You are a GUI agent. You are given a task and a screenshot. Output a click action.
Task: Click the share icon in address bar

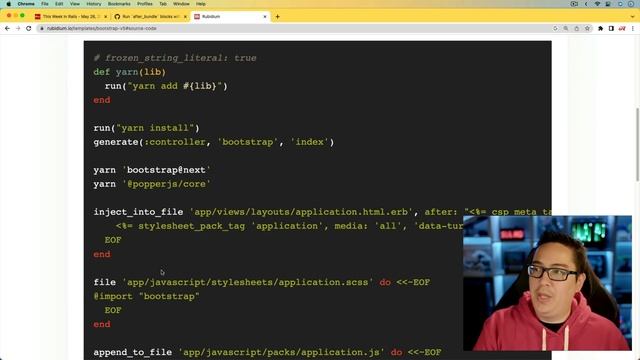tap(577, 28)
